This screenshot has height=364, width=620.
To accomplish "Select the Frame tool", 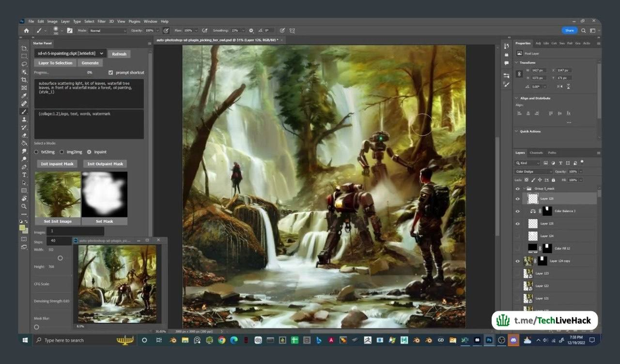I will 24,88.
